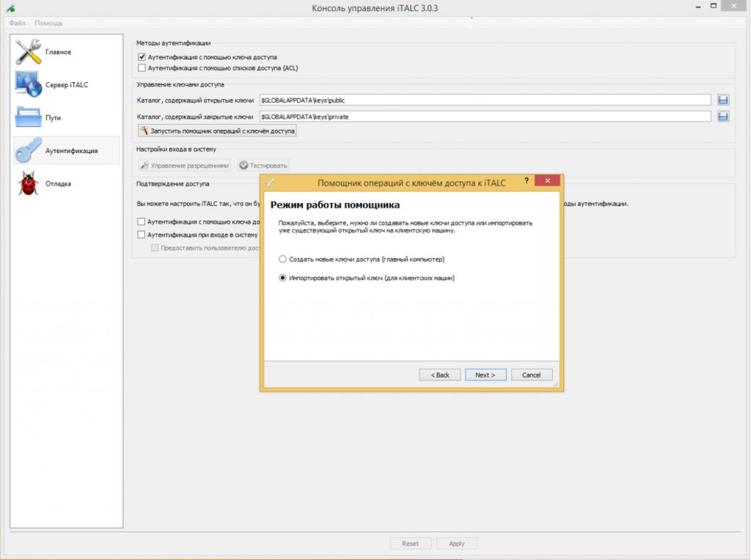751x560 pixels.
Task: Click the wizard help question mark
Action: [527, 180]
